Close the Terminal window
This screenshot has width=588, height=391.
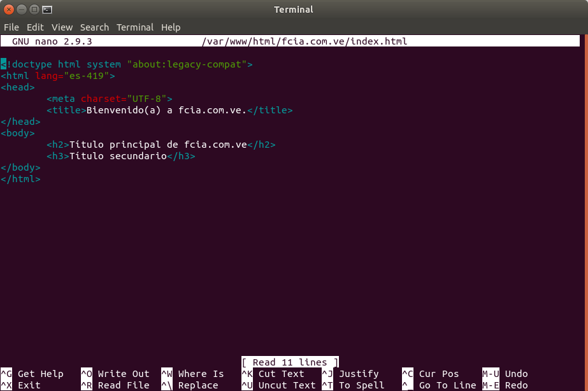(x=9, y=10)
